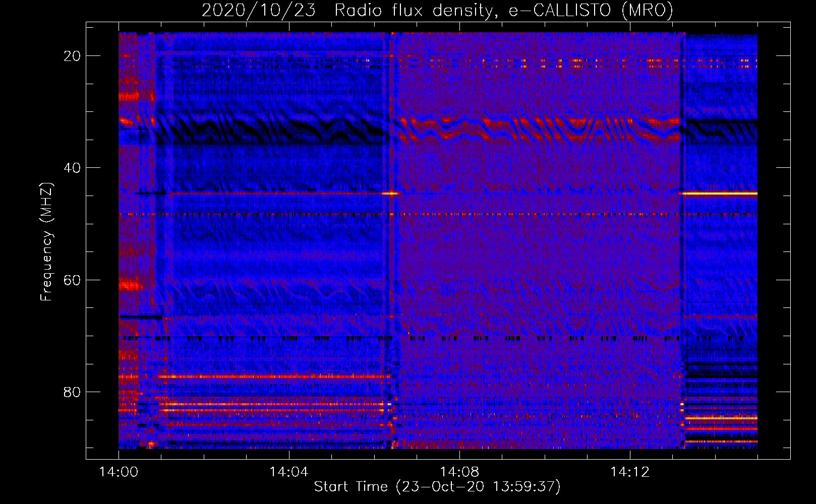Click the x-axis time label '14:12'
The height and width of the screenshot is (504, 816).
pos(629,472)
